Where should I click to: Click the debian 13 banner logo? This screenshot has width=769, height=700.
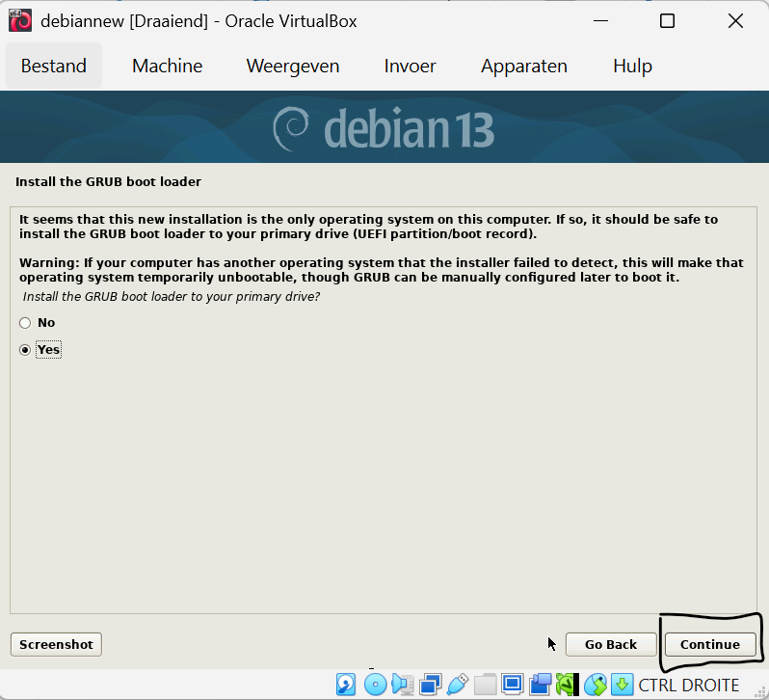coord(384,129)
